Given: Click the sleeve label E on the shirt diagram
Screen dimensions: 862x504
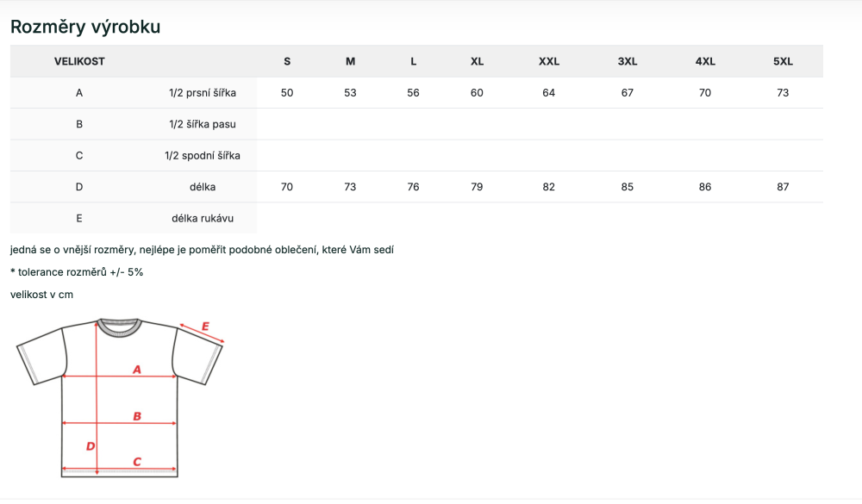Looking at the screenshot, I should point(205,327).
